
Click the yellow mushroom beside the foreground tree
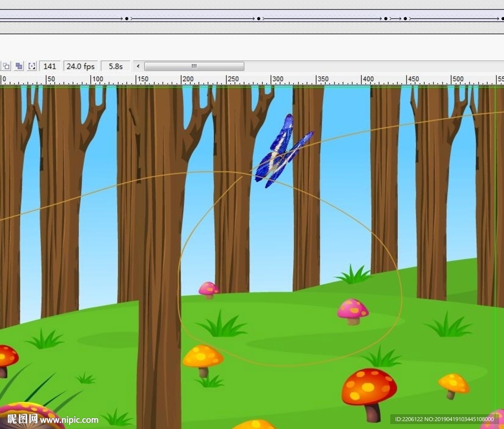pyautogui.click(x=203, y=357)
